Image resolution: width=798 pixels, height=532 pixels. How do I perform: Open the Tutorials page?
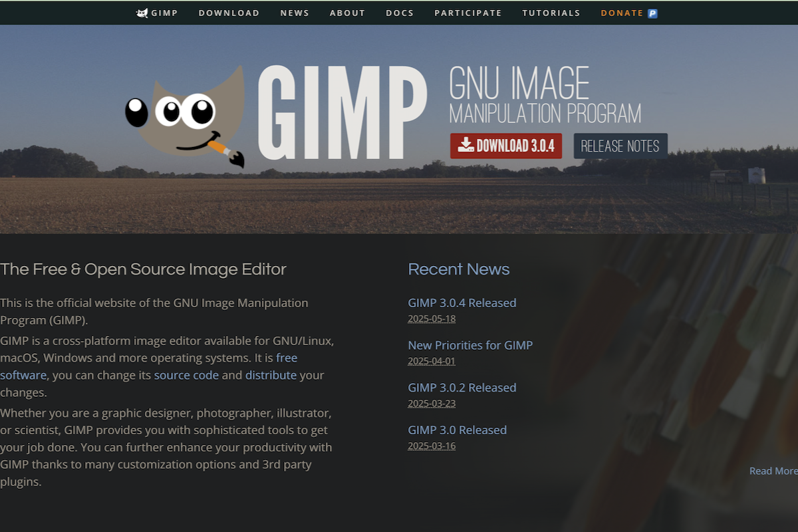coord(551,13)
